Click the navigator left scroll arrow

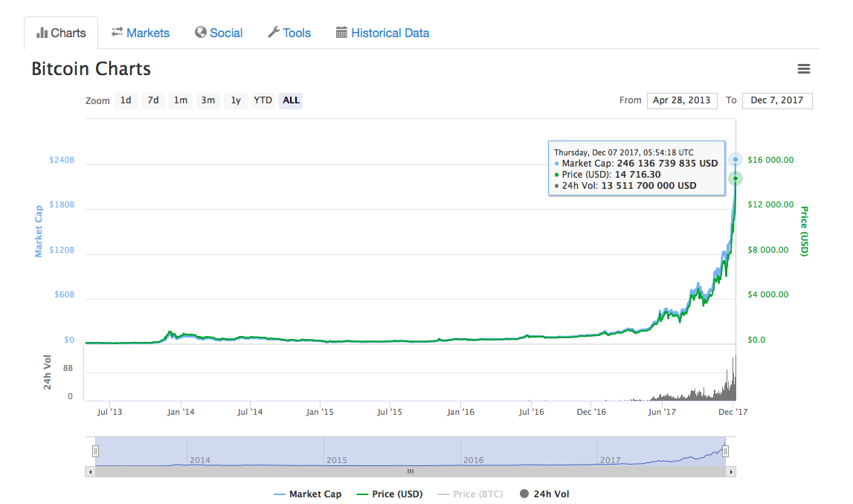[90, 471]
